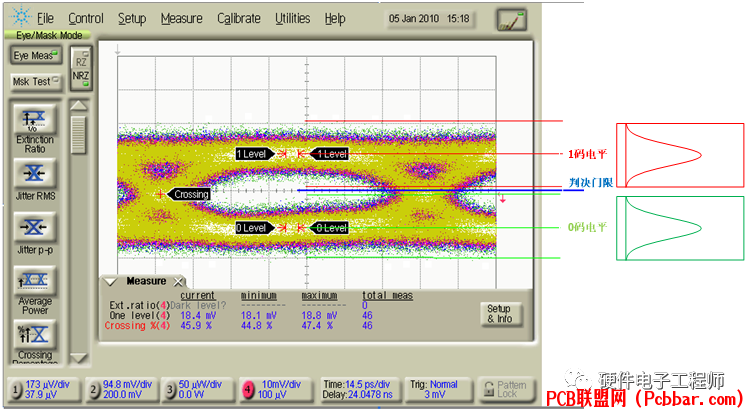Click the minimum column header

(259, 296)
